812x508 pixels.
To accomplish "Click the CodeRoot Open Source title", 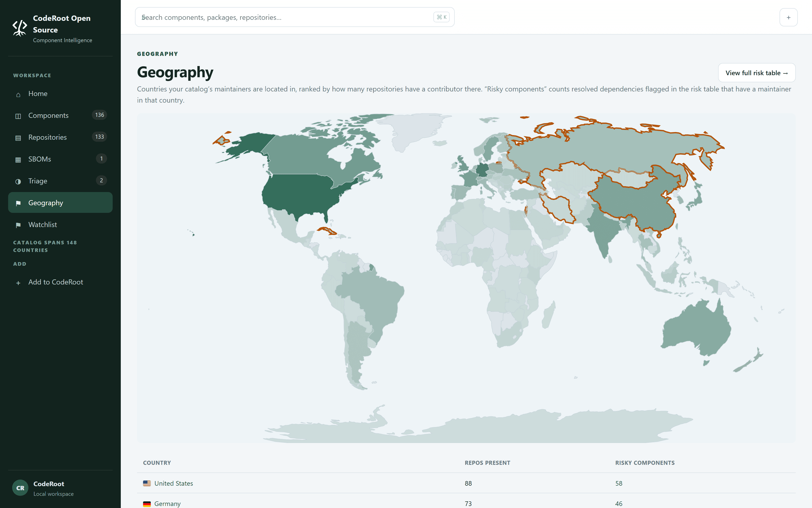I will (62, 24).
